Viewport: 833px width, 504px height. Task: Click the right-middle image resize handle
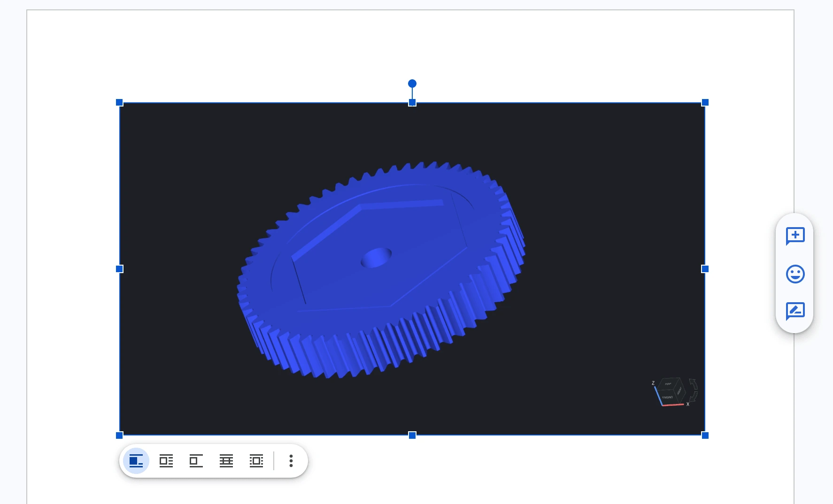[x=705, y=269]
